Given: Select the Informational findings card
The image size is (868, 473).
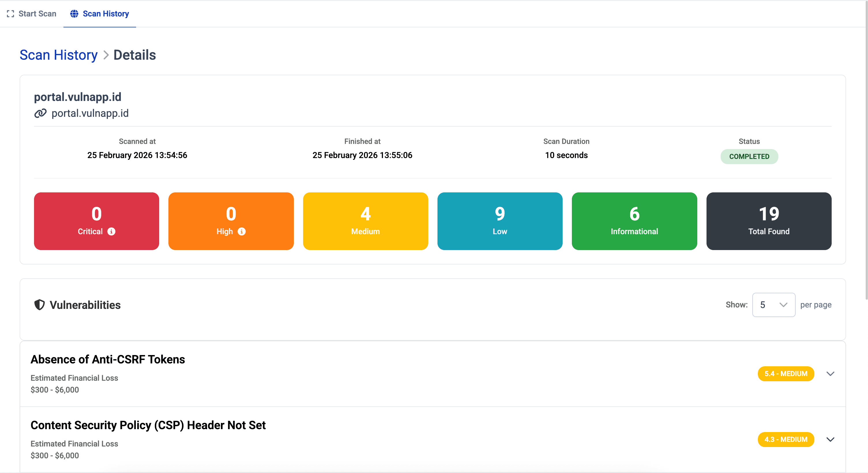Looking at the screenshot, I should click(634, 221).
